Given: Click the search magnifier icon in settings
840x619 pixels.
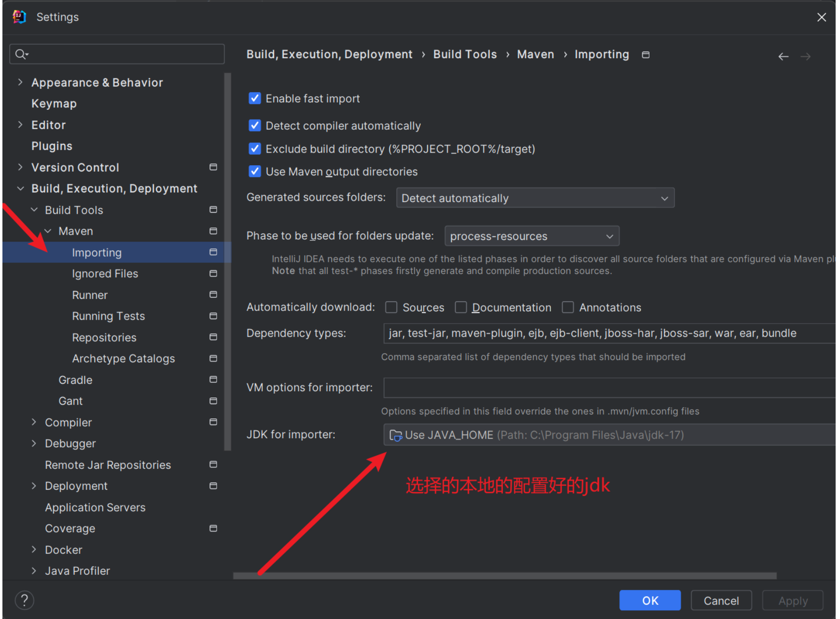Looking at the screenshot, I should pyautogui.click(x=20, y=54).
